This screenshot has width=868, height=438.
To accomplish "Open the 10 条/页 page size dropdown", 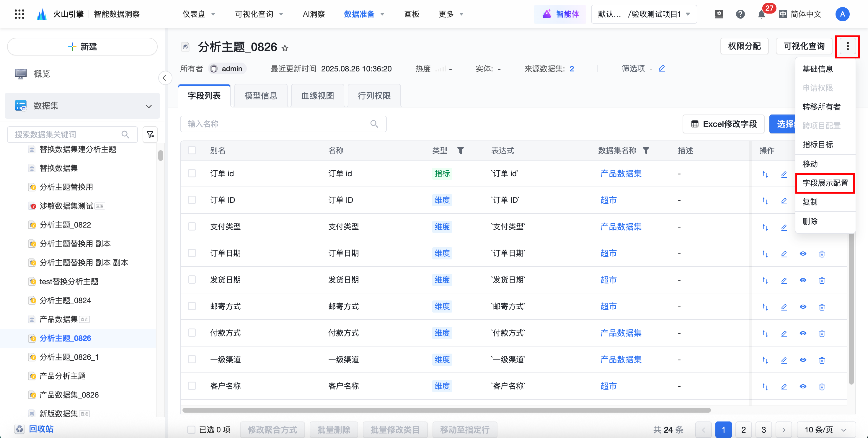I will [x=825, y=429].
